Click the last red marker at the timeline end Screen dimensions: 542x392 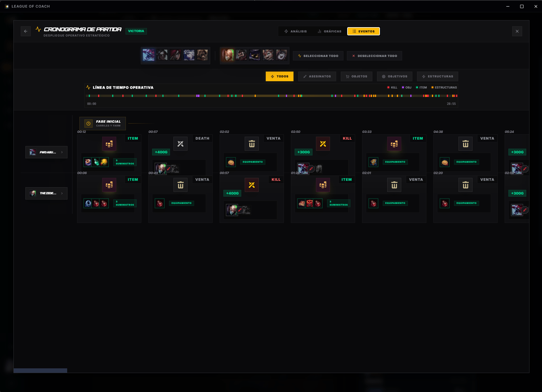456,96
